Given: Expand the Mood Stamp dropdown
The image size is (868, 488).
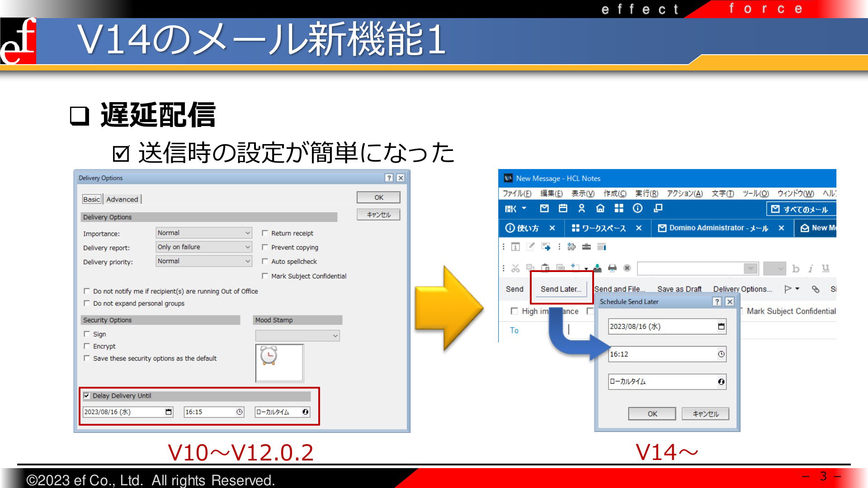Looking at the screenshot, I should [x=335, y=336].
